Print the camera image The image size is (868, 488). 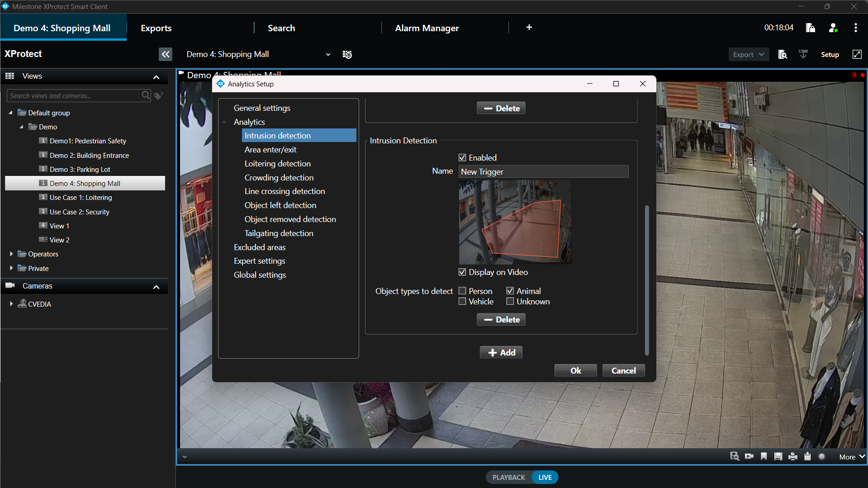793,456
